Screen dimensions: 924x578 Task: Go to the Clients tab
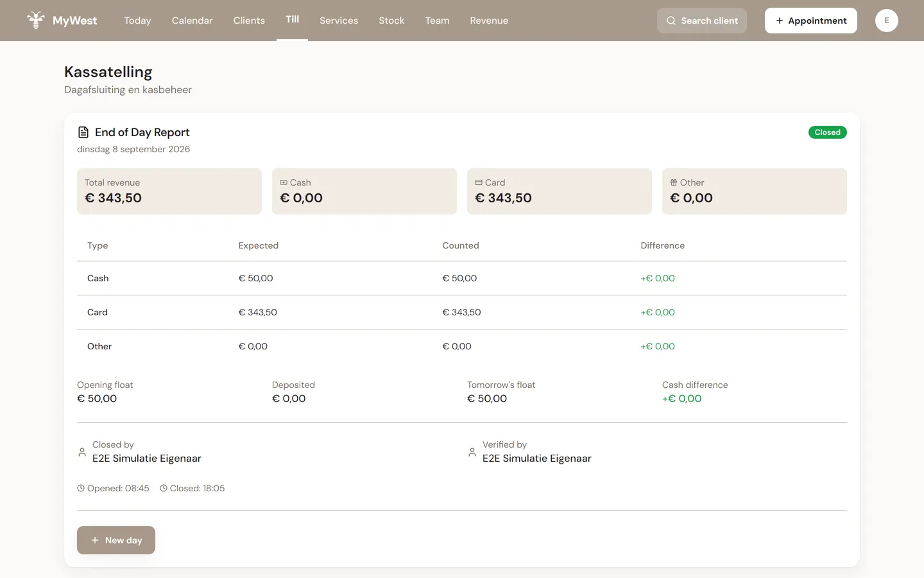pos(249,21)
